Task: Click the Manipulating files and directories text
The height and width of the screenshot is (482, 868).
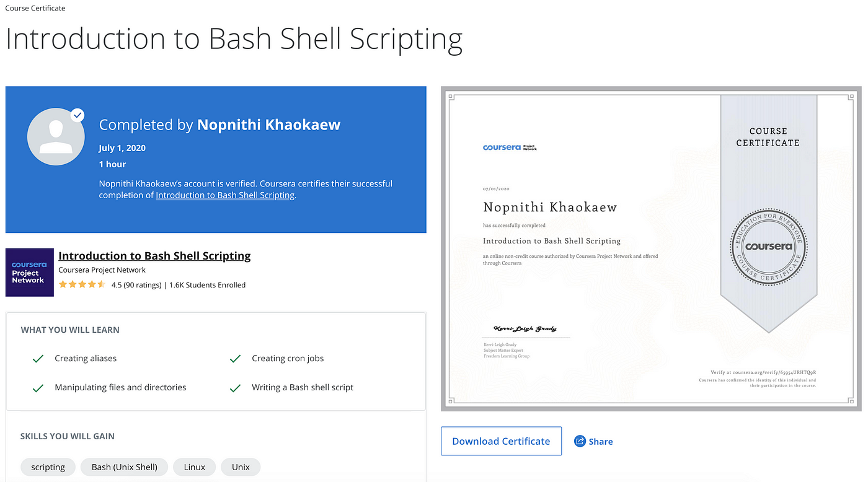Action: 120,388
